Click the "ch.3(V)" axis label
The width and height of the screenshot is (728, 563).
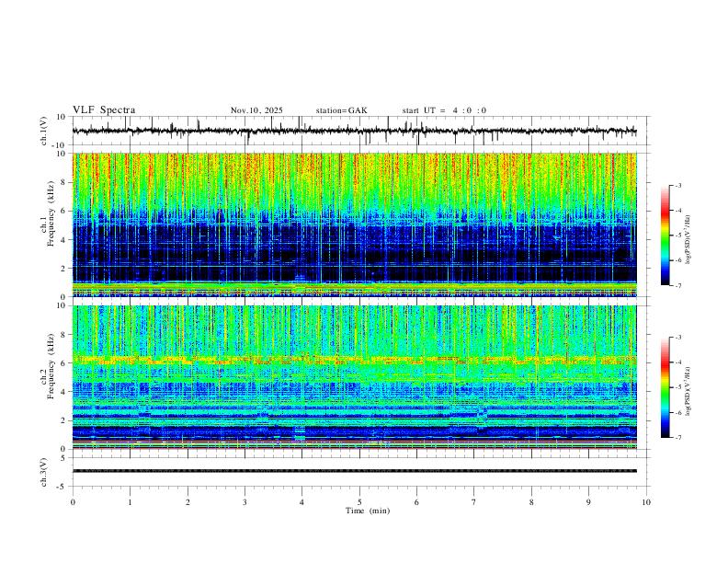coord(44,472)
